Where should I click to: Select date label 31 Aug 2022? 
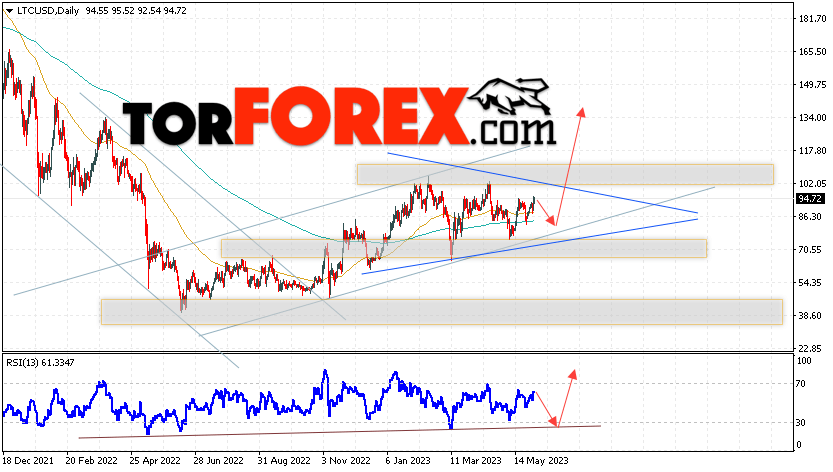284,461
